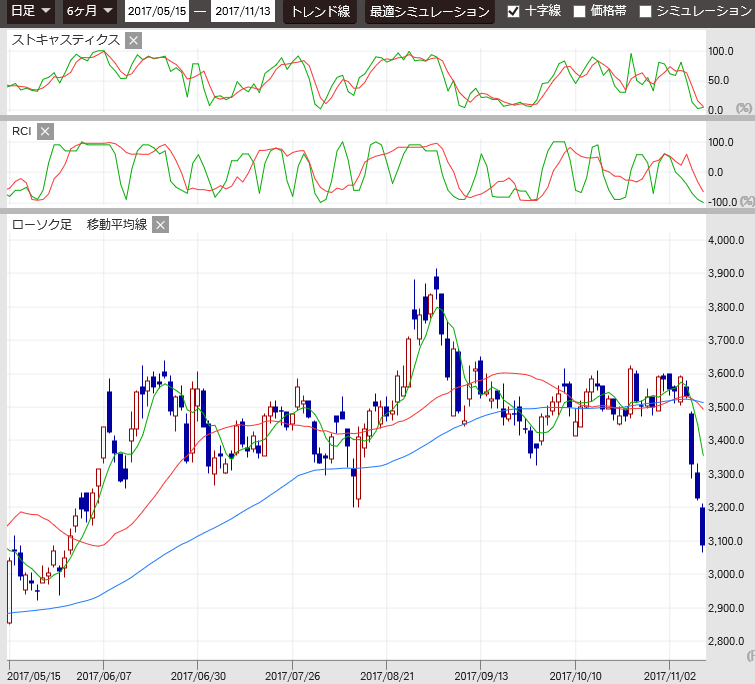Click the 移動平均線 label in the price panel
The width and height of the screenshot is (755, 684).
coord(116,224)
